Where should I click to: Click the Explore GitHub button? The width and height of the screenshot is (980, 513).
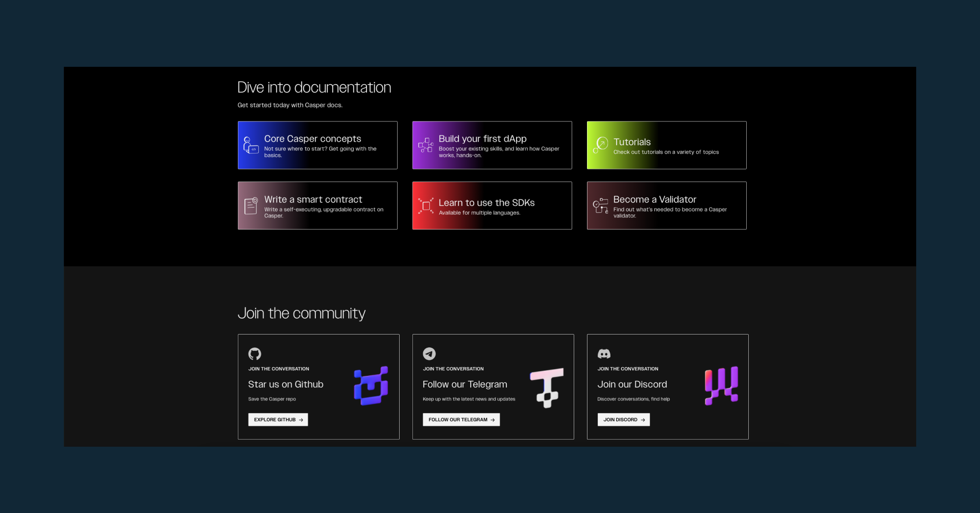pos(278,420)
